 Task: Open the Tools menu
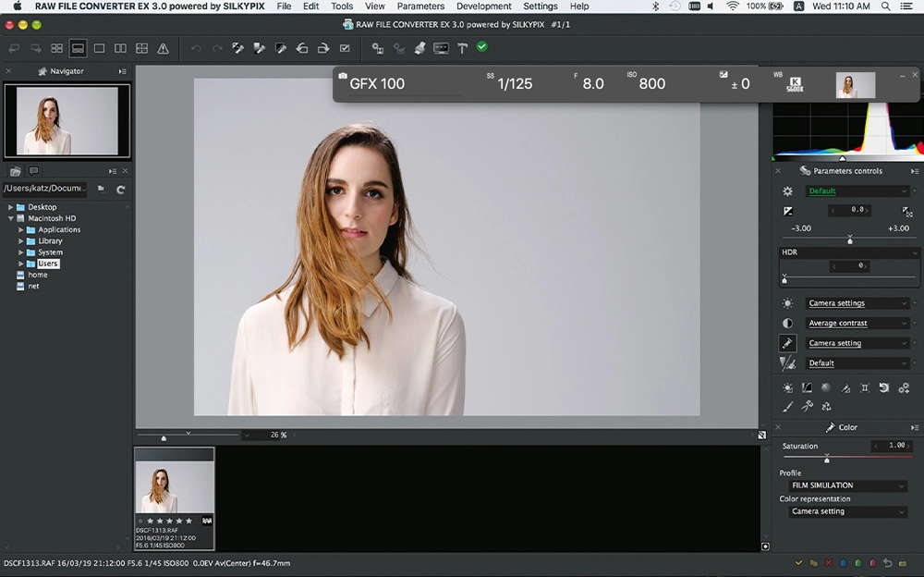click(342, 6)
